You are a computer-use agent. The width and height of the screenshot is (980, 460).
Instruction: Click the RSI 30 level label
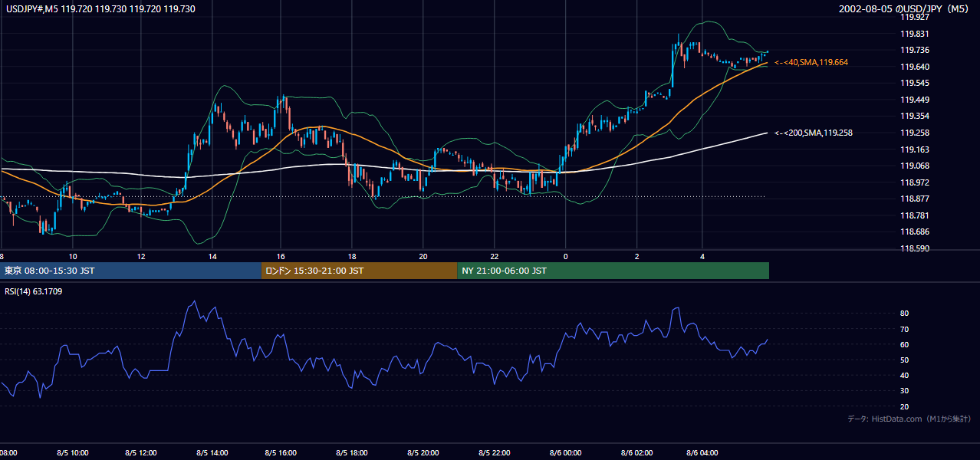(905, 391)
